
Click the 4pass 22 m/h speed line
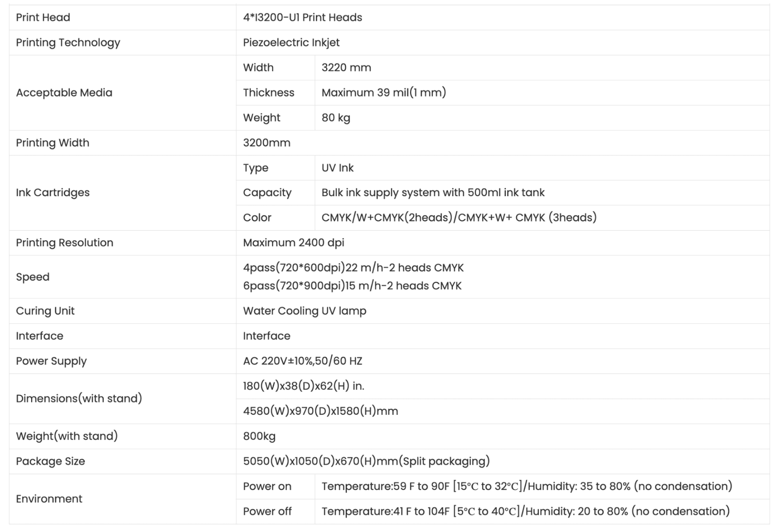coord(353,268)
